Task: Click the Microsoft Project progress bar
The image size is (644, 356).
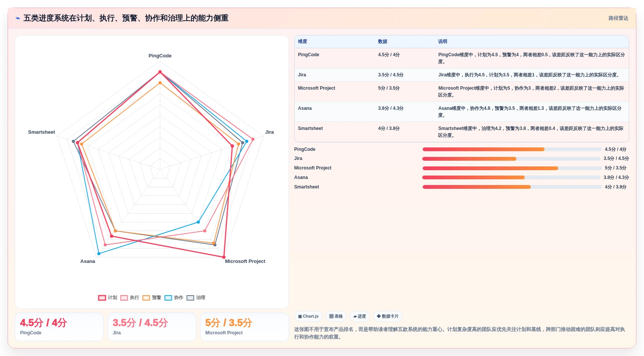Action: (x=512, y=168)
